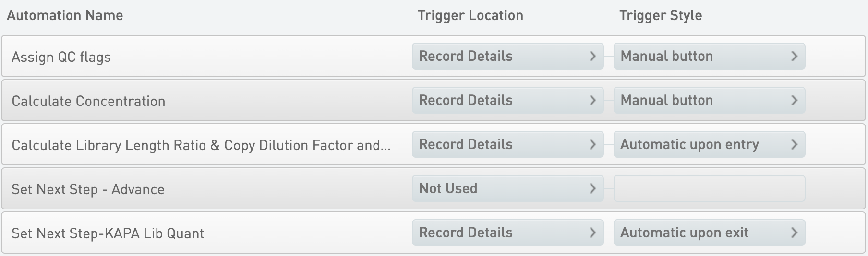Click the Automation Name column header
The image size is (868, 256).
[65, 15]
